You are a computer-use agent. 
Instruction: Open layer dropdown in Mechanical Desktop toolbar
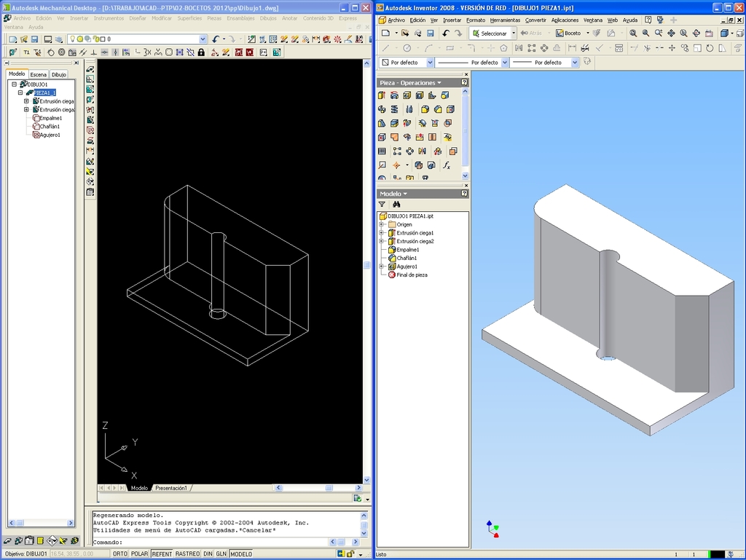pos(203,39)
